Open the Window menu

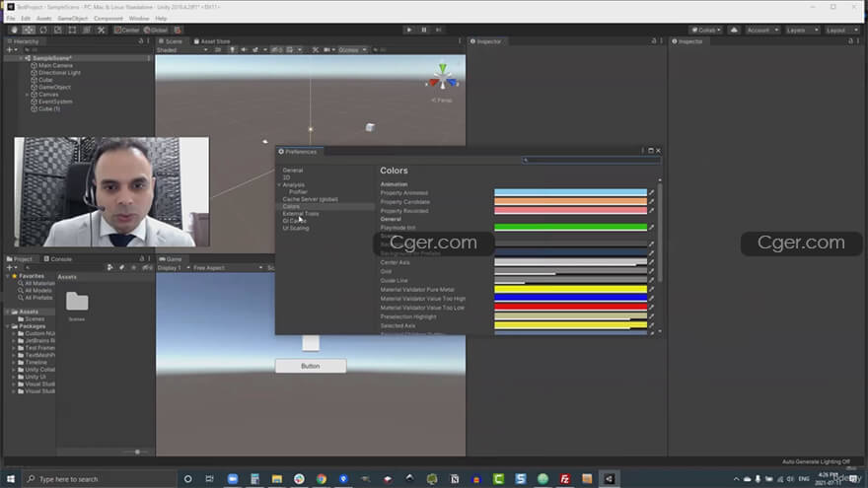(x=139, y=19)
